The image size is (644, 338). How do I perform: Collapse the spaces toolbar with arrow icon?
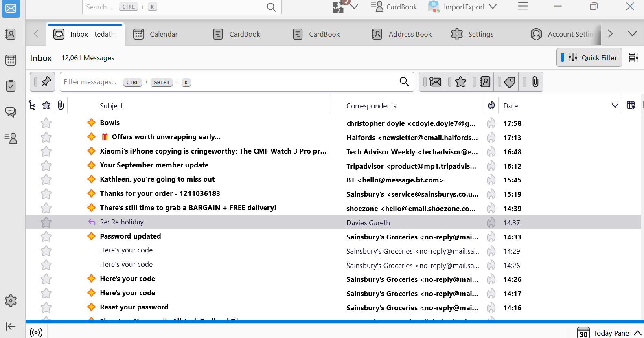pyautogui.click(x=11, y=326)
